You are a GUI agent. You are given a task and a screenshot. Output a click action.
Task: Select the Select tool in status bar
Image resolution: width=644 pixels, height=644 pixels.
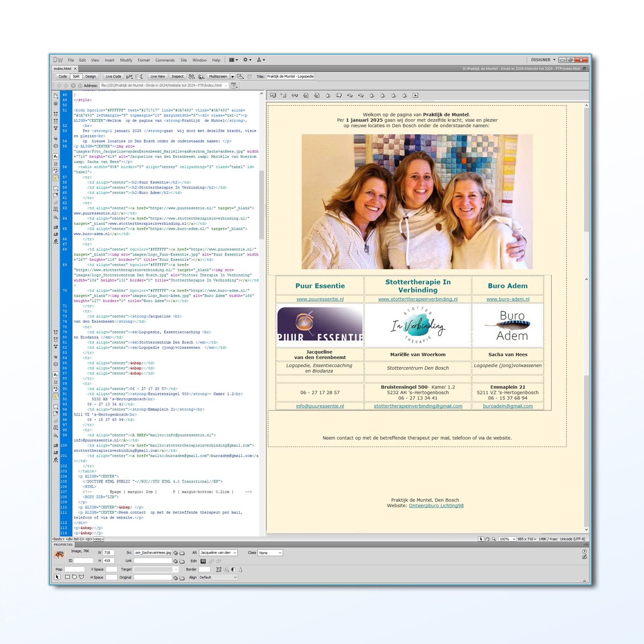pyautogui.click(x=481, y=539)
